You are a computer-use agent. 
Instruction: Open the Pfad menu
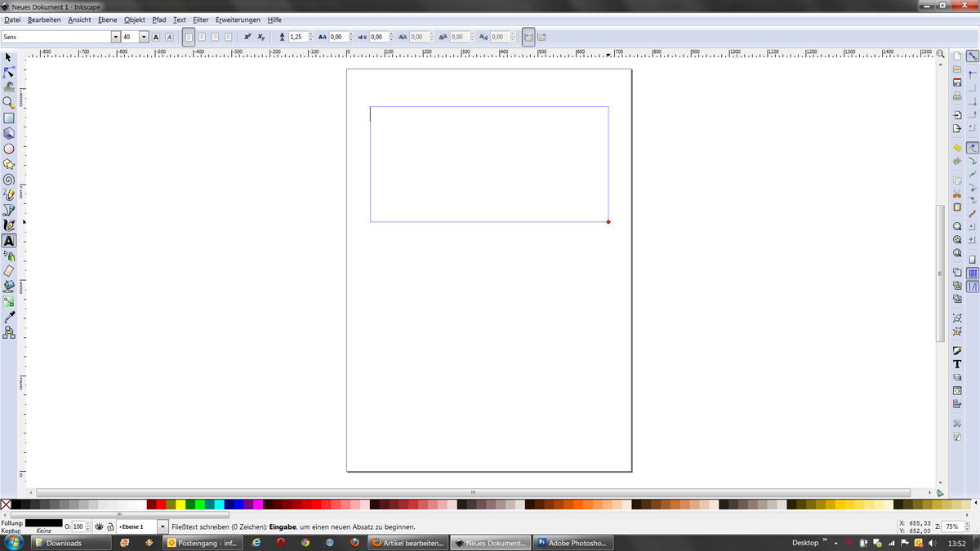158,20
